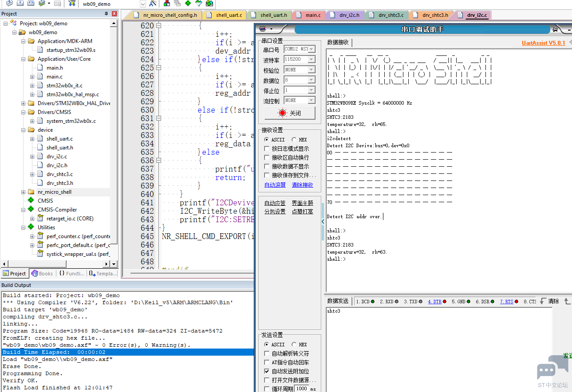Pin the UartAssist window on top
Image resolution: width=572 pixels, height=392 pixels.
555,29
